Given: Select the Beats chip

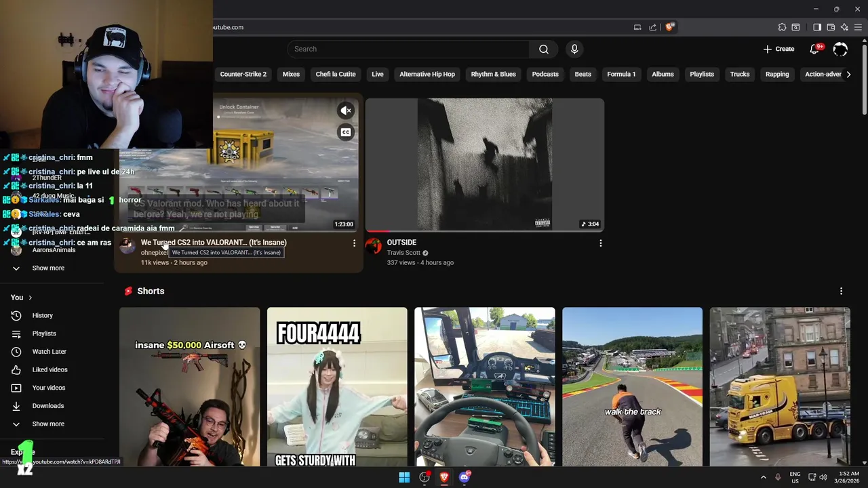Looking at the screenshot, I should [583, 74].
